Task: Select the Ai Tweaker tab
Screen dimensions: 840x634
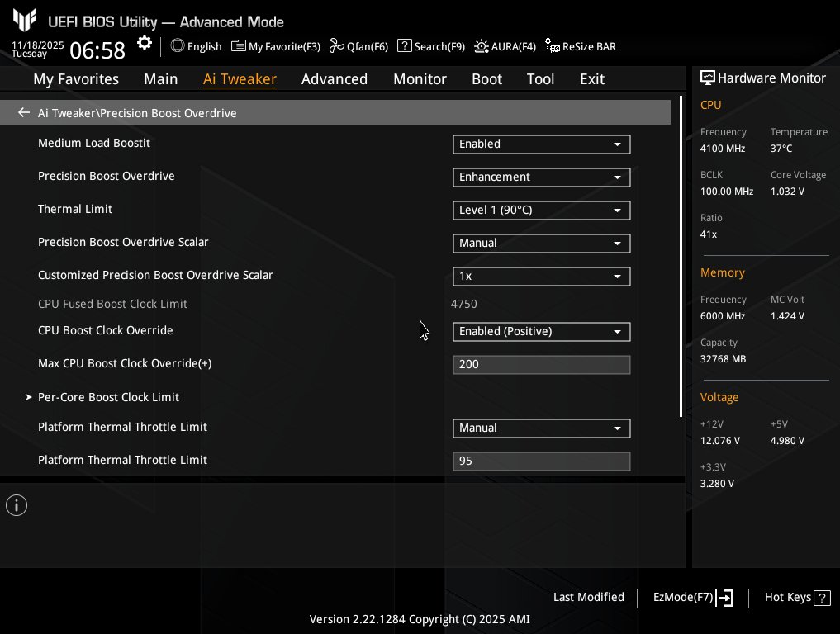Action: coord(240,79)
